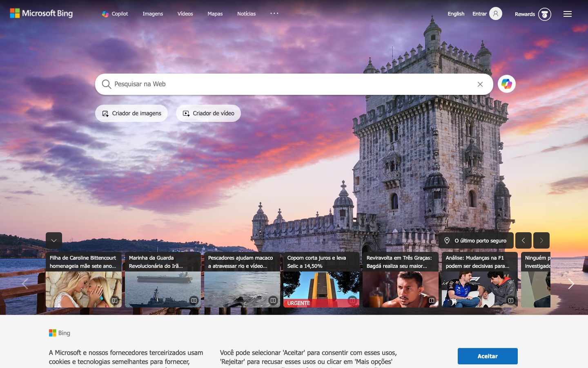Accept cookies with the Aceitar button
Screen dimensions: 588x368
488,356
